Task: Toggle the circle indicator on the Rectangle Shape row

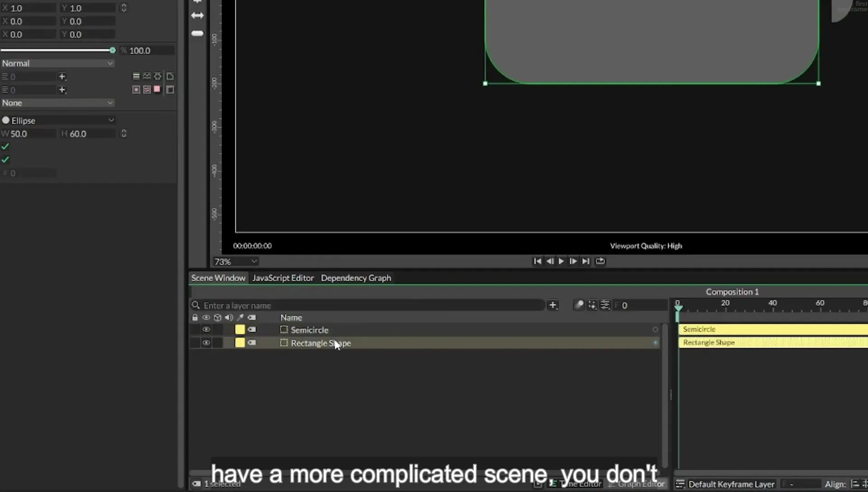Action: pos(655,343)
